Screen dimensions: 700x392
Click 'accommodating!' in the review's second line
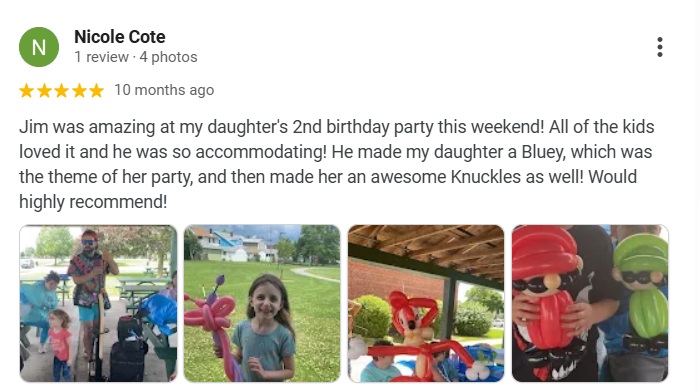261,152
